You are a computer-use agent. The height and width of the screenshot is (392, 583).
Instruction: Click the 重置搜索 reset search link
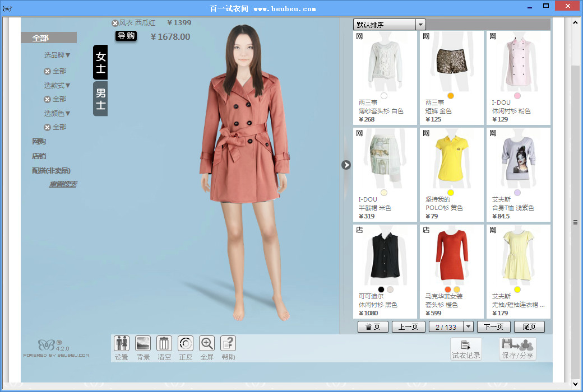coord(63,184)
